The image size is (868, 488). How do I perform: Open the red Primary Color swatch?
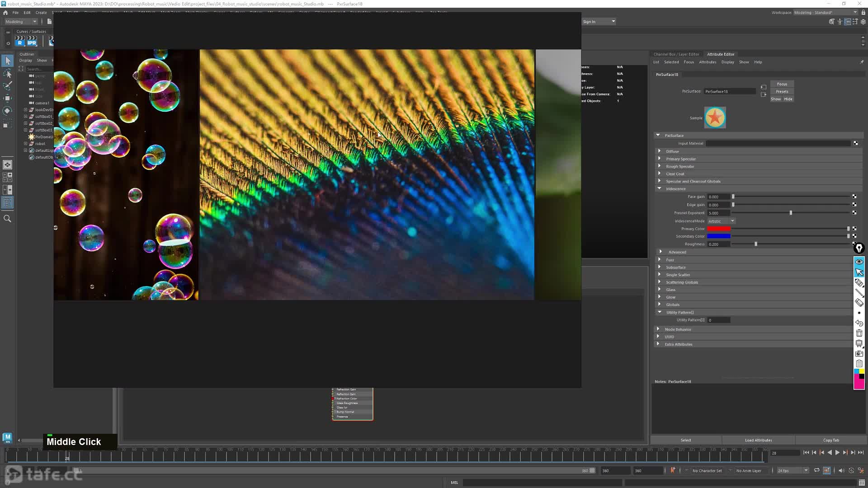pos(719,229)
